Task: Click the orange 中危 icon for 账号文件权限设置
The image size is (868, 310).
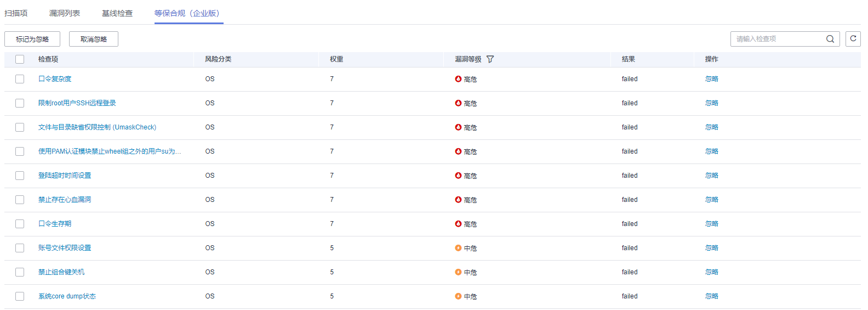Action: point(458,248)
